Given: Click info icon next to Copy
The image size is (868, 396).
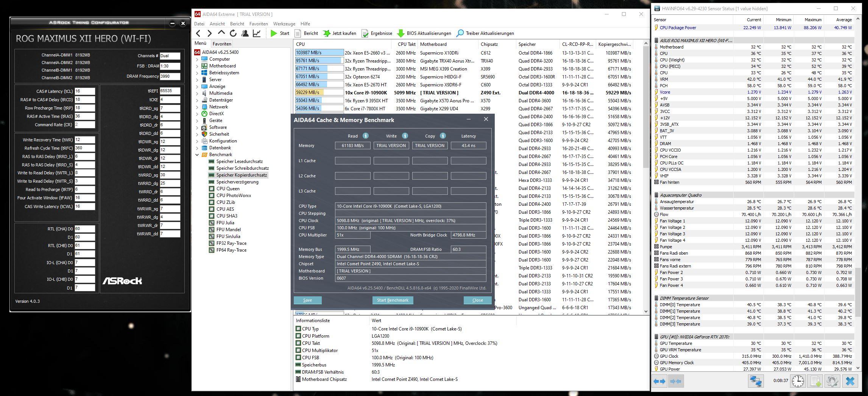Looking at the screenshot, I should [x=443, y=136].
